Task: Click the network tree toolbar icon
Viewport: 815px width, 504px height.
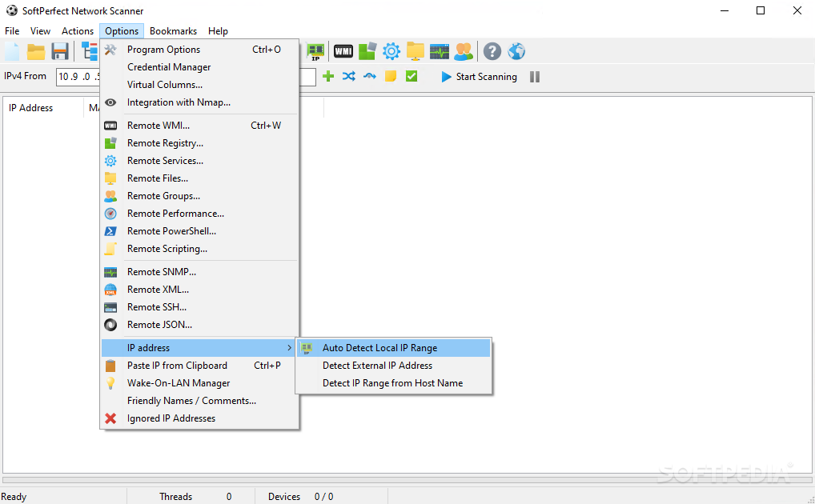Action: click(90, 51)
